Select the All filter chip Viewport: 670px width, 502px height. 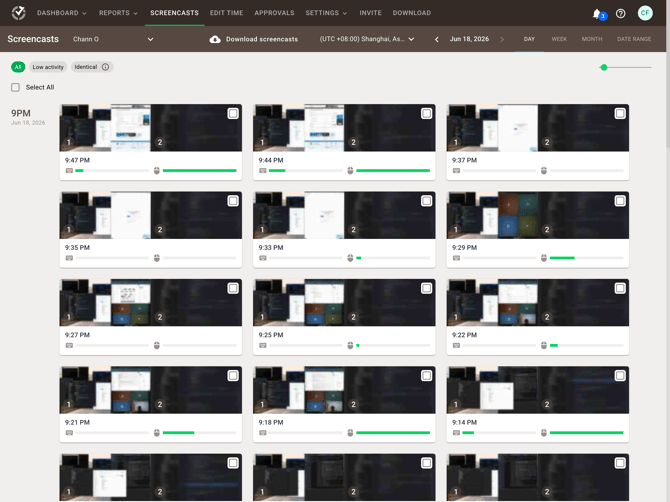point(18,67)
